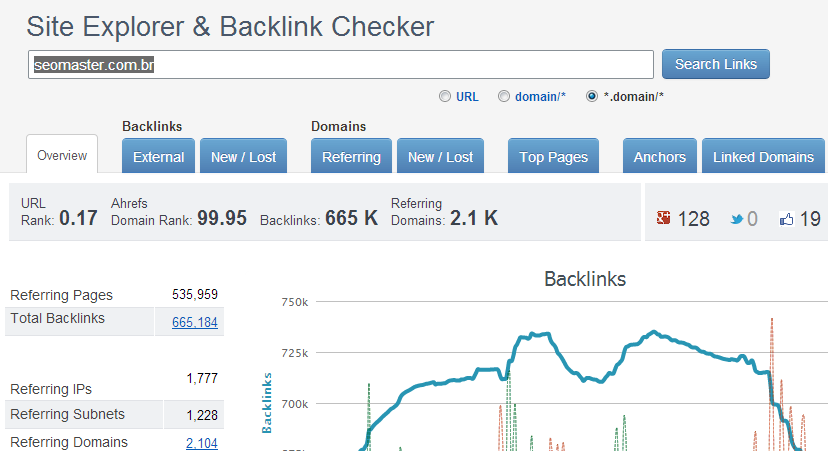Click the Google Plus count 128
The width and height of the screenshot is (828, 451).
click(693, 219)
